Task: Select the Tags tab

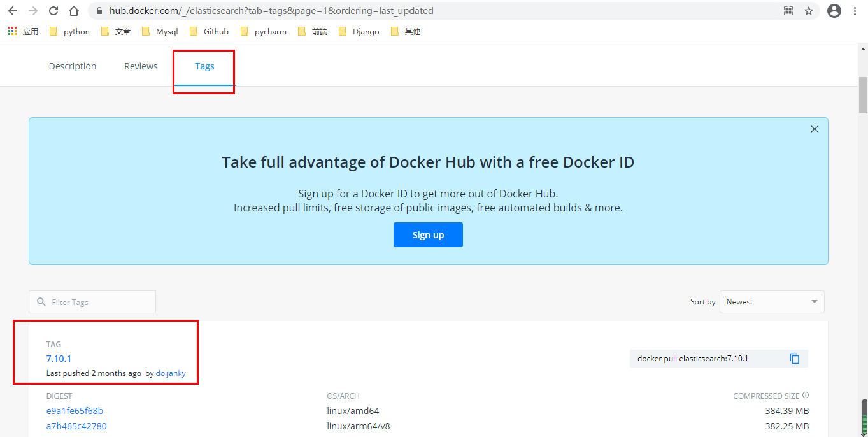Action: (x=204, y=66)
